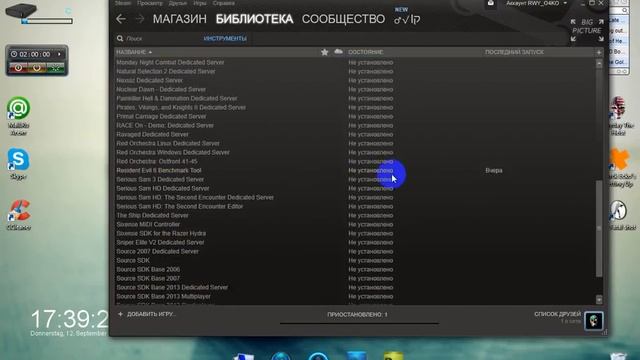This screenshot has width=640, height=360.
Task: Open the Друзья menu
Action: pos(178,3)
